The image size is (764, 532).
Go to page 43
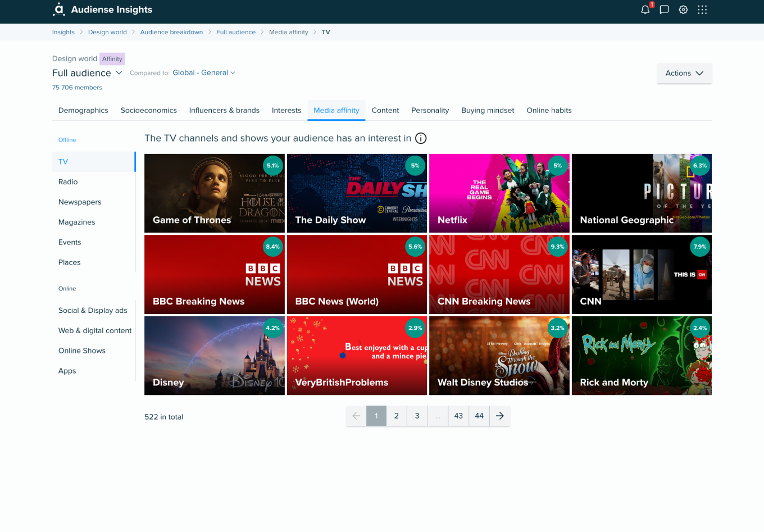click(458, 416)
